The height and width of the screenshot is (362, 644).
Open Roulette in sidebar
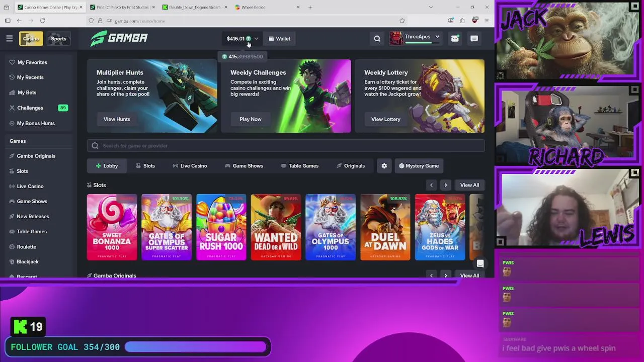[26, 247]
